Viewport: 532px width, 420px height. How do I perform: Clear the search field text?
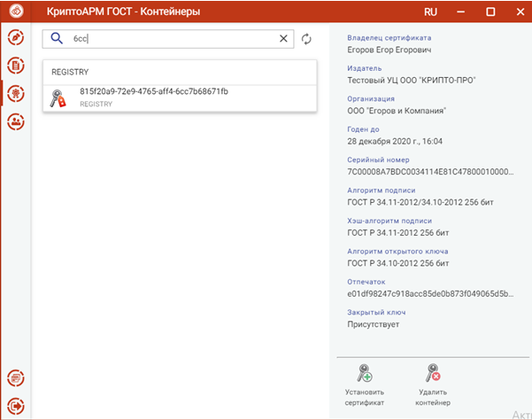(283, 38)
